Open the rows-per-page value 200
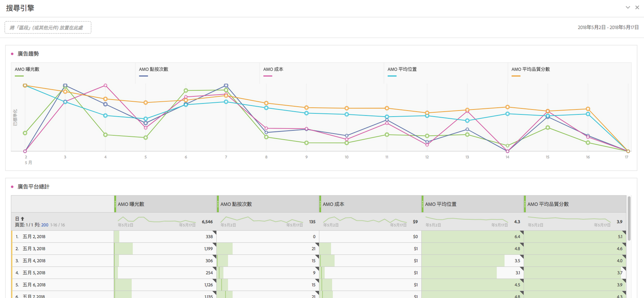The height and width of the screenshot is (298, 644). click(45, 225)
